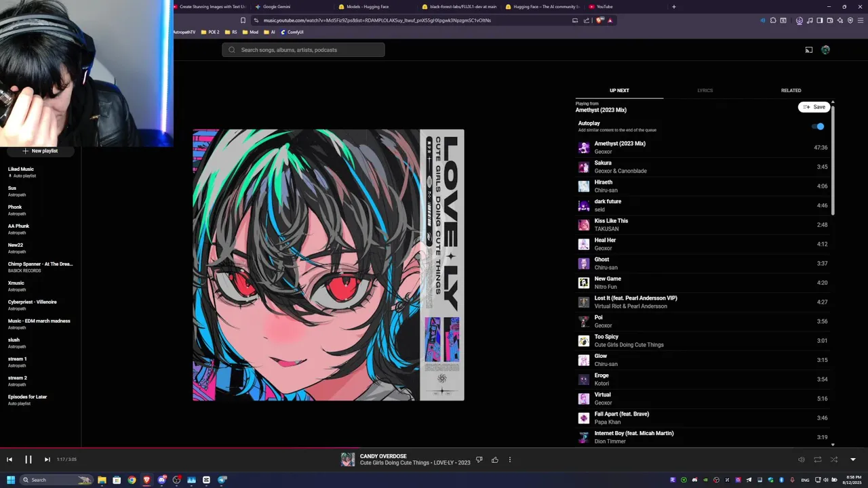Play Fall Apart (feat. Brave)
Viewport: 868px width, 488px height.
coord(704,418)
